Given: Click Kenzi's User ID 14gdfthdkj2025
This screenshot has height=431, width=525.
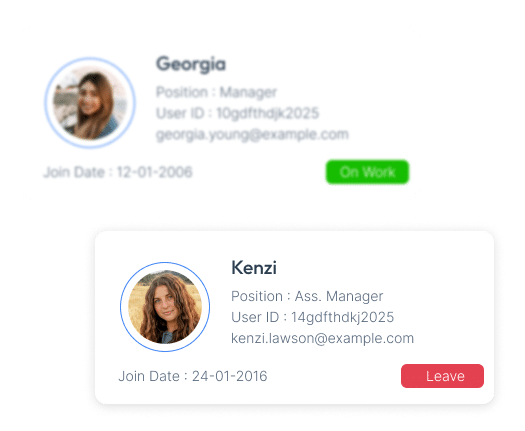Looking at the screenshot, I should (312, 317).
